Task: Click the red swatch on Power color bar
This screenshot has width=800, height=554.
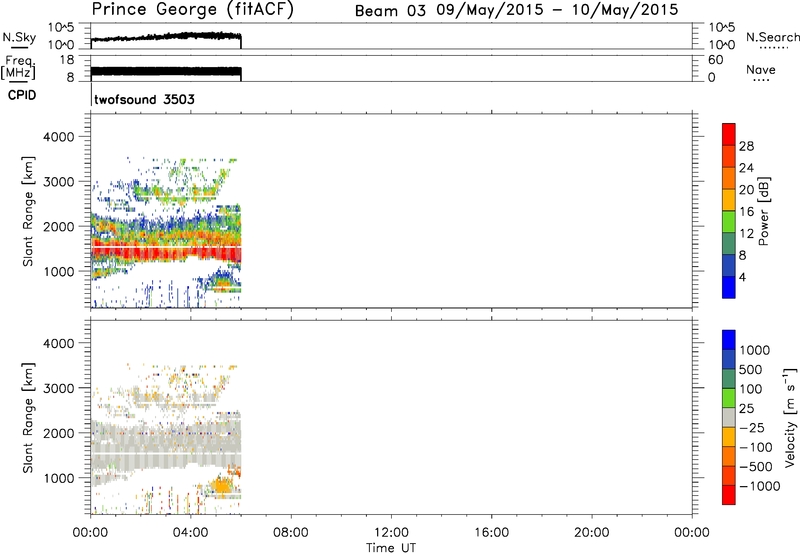Action: (x=729, y=134)
